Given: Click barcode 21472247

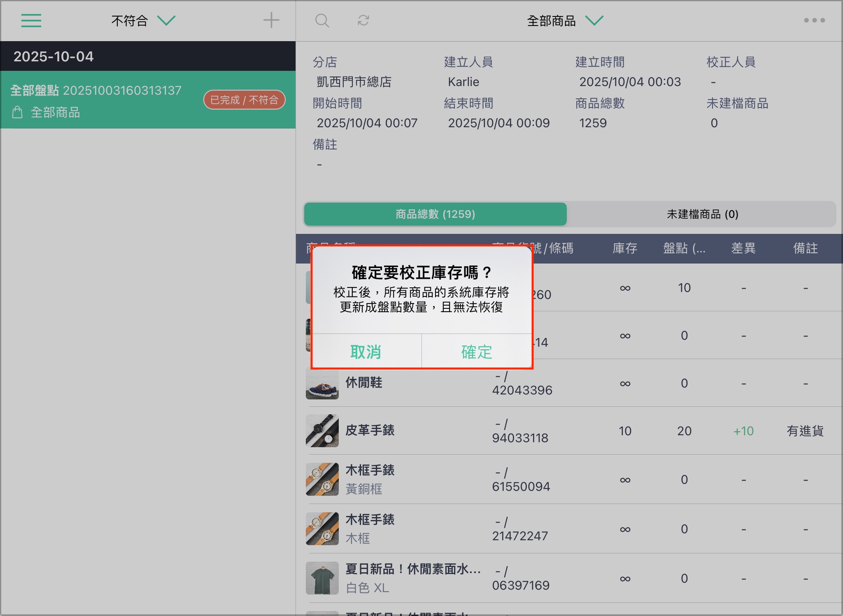Looking at the screenshot, I should click(x=520, y=536).
